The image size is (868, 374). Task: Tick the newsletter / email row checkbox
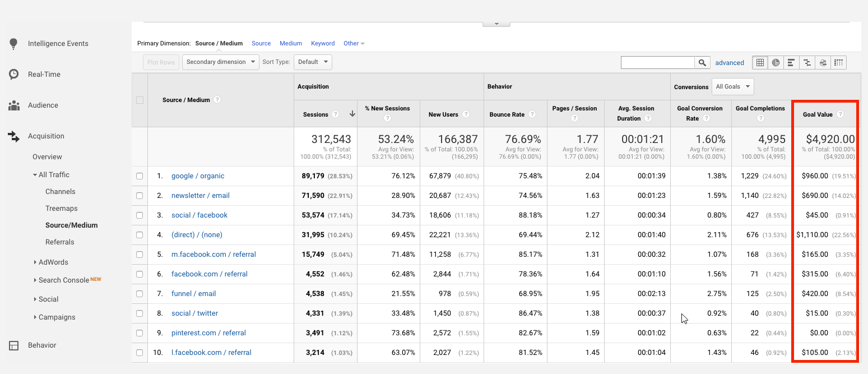click(x=140, y=196)
